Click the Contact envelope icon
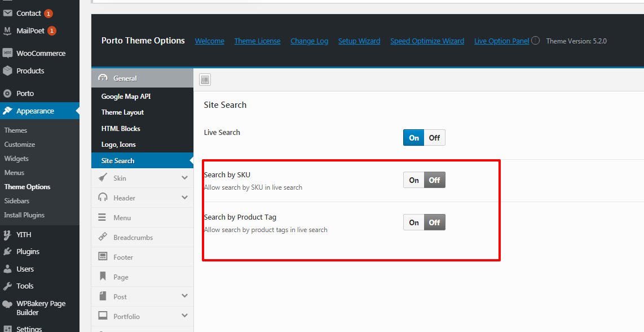Screen dimensions: 644x332 (x=7, y=13)
